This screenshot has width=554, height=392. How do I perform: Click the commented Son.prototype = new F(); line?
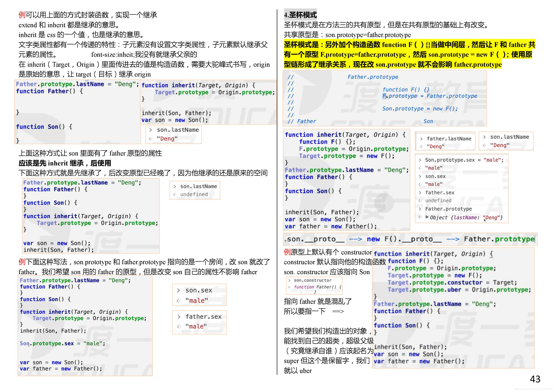point(420,109)
